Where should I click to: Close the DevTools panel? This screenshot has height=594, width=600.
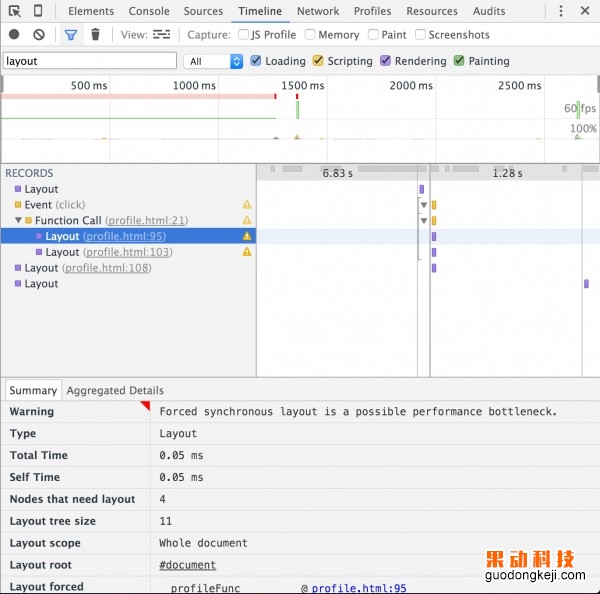coord(585,11)
